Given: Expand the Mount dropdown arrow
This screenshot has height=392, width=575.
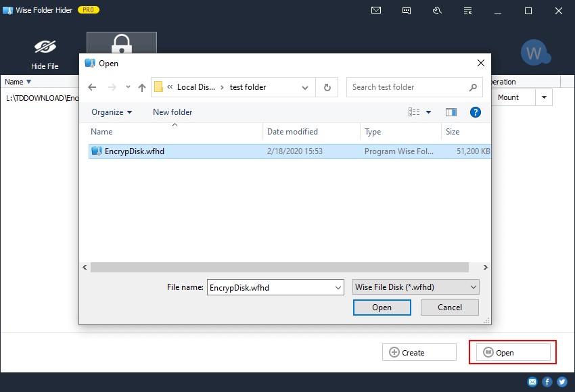Looking at the screenshot, I should tap(544, 97).
